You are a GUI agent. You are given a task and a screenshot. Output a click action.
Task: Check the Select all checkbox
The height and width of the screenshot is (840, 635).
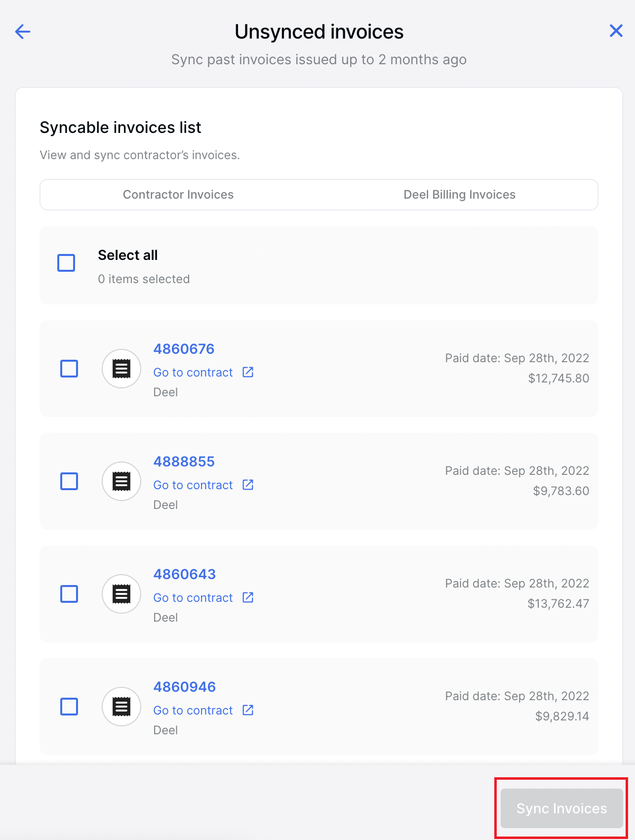(66, 263)
